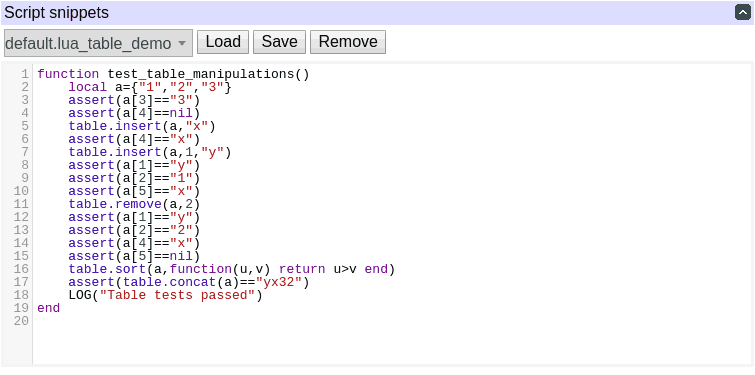Click the local a={"1","2","3"} line
The width and height of the screenshot is (755, 375).
pos(150,87)
